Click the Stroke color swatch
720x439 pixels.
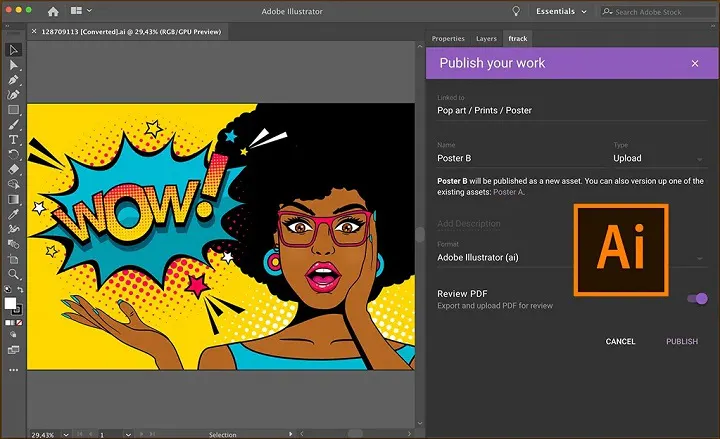click(18, 310)
